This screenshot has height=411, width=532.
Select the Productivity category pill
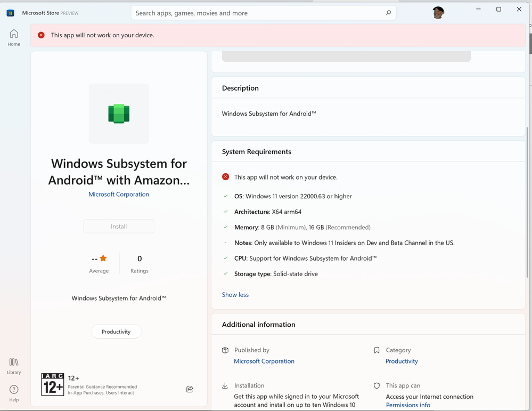coord(116,331)
